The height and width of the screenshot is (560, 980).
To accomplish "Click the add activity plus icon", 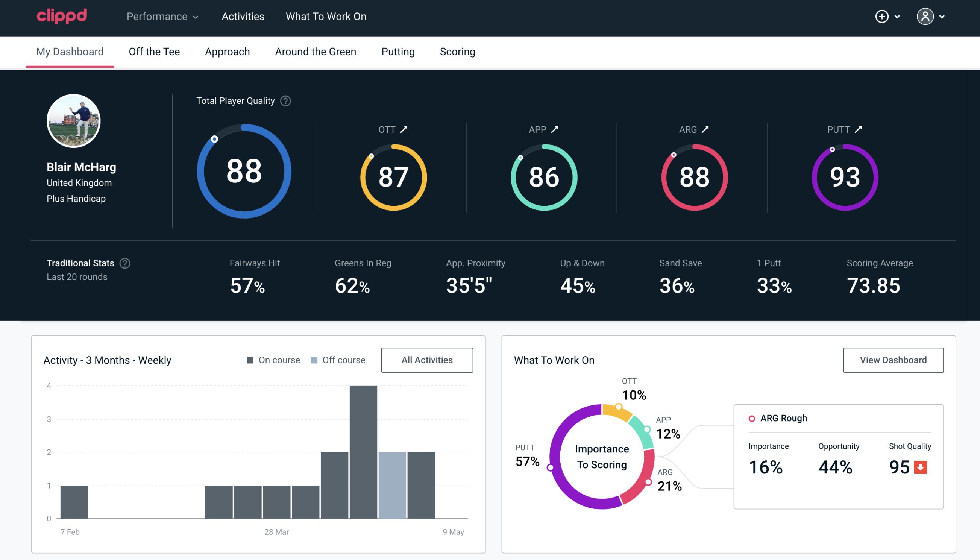I will (882, 17).
